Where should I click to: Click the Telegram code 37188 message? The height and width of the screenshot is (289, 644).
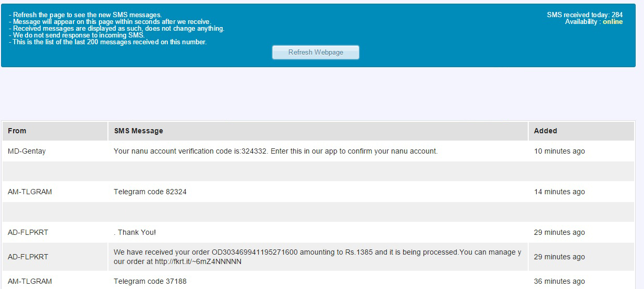(150, 281)
